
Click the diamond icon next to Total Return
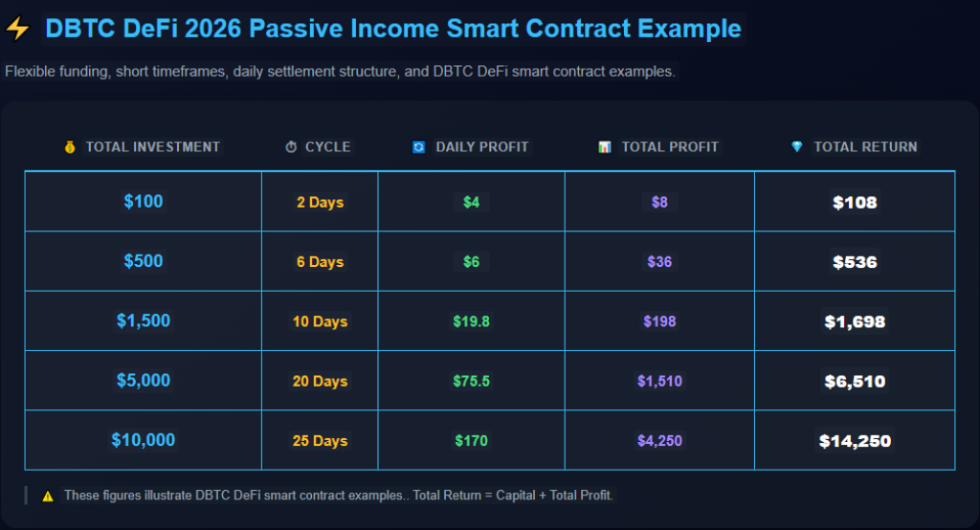point(796,147)
